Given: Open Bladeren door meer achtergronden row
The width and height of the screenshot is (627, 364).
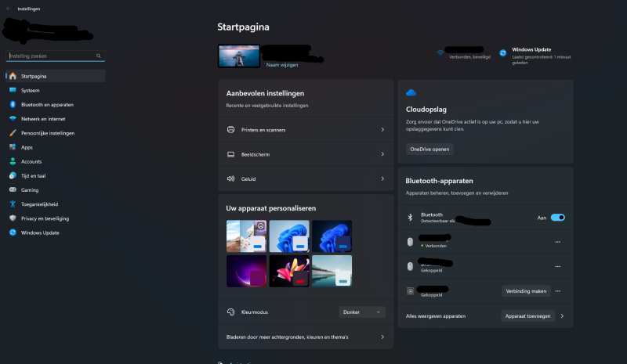Looking at the screenshot, I should tap(305, 337).
